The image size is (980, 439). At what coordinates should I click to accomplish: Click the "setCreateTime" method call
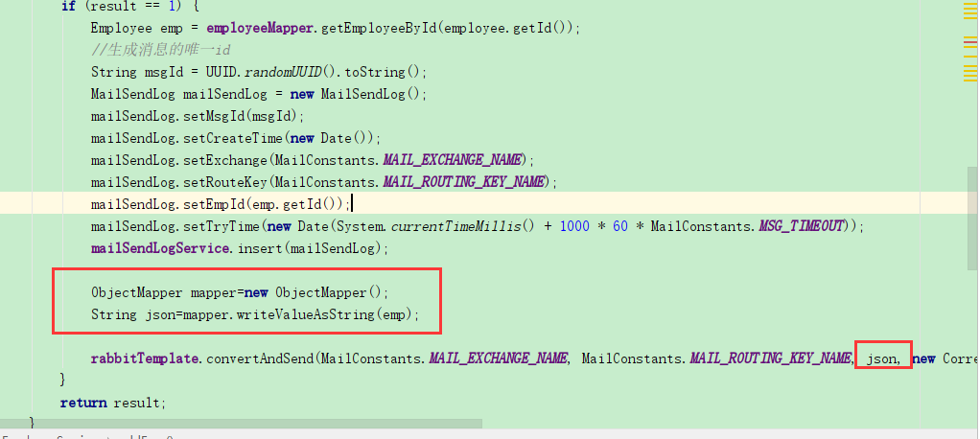232,138
